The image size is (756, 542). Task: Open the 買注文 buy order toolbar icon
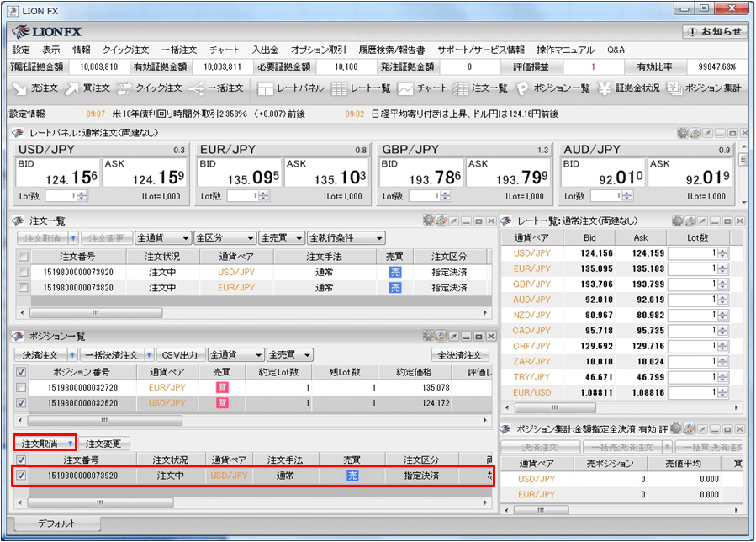[87, 88]
